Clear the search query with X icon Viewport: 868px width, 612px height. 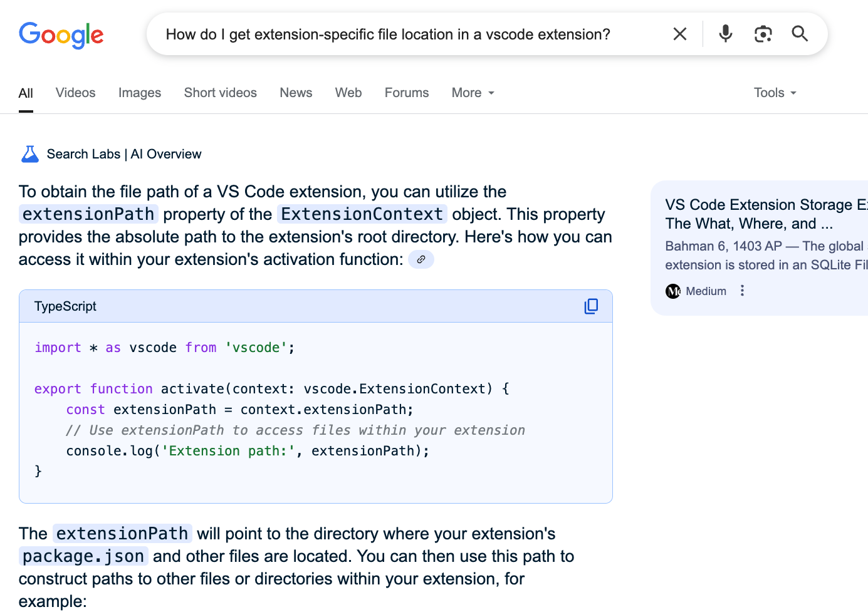680,34
